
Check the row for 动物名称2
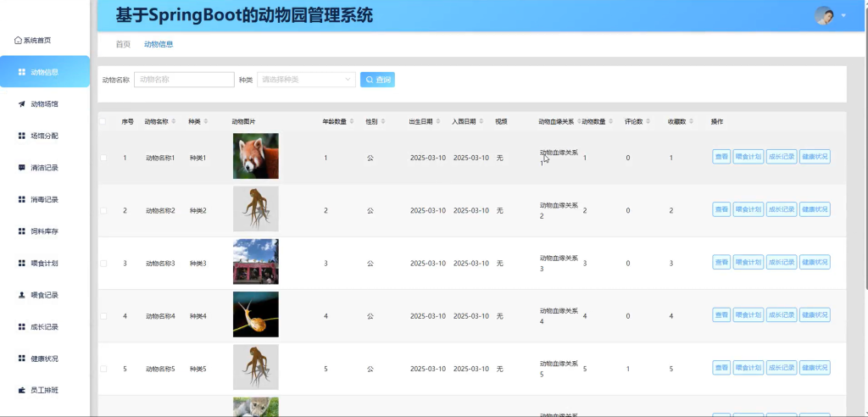103,210
